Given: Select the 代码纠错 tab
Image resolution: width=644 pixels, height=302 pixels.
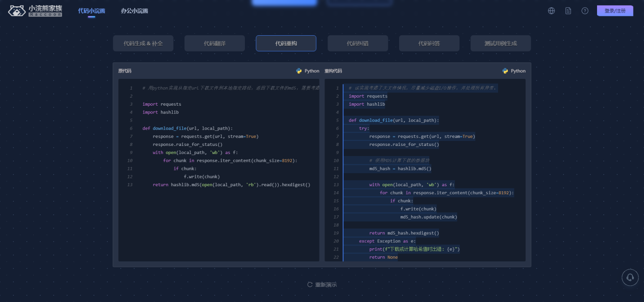Looking at the screenshot, I should pos(358,43).
